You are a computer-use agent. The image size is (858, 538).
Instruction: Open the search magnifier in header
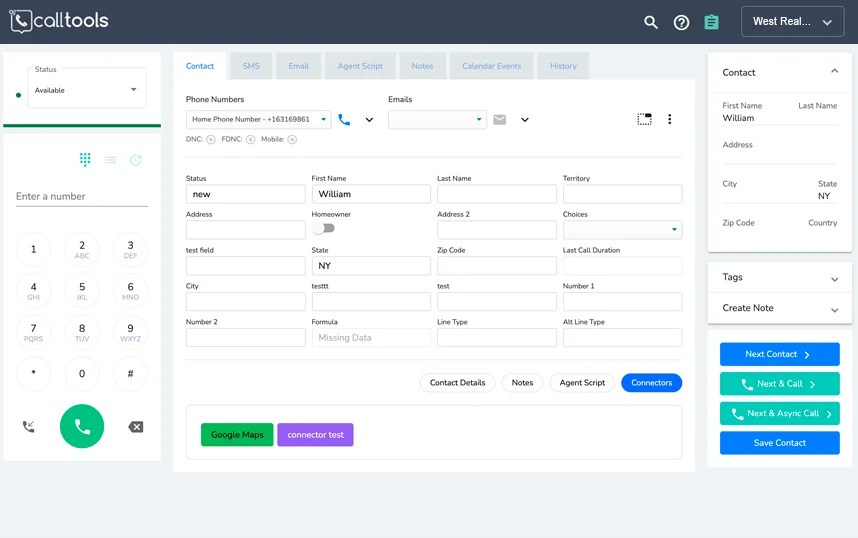[650, 22]
